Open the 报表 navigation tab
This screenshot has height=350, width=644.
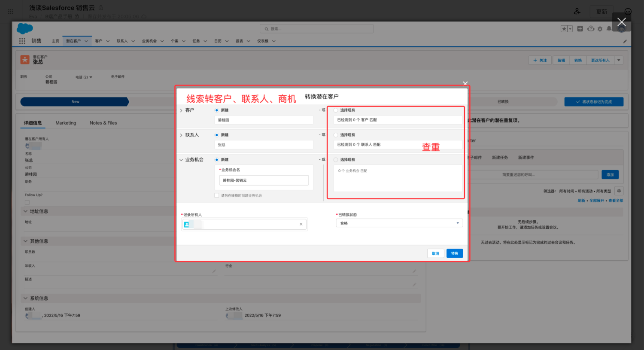[239, 41]
